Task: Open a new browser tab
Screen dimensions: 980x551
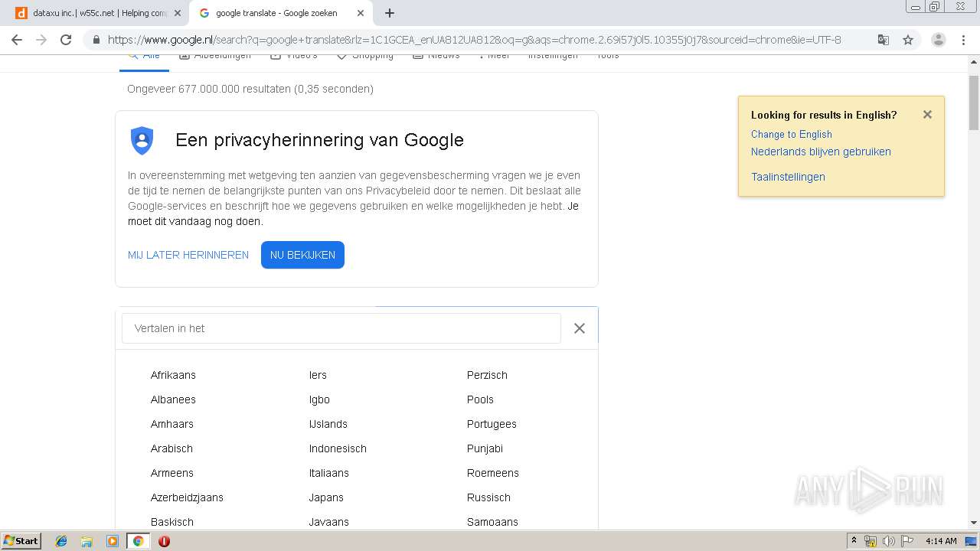Action: 390,13
